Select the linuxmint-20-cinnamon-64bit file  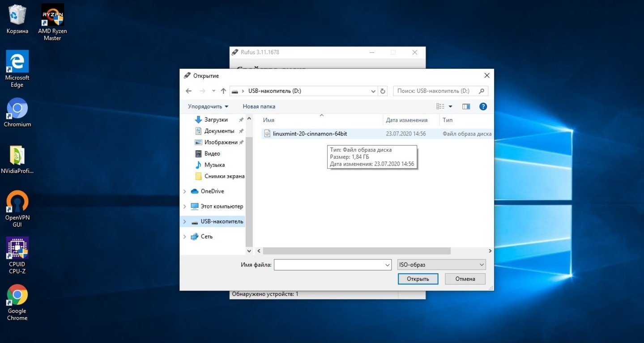coord(310,133)
